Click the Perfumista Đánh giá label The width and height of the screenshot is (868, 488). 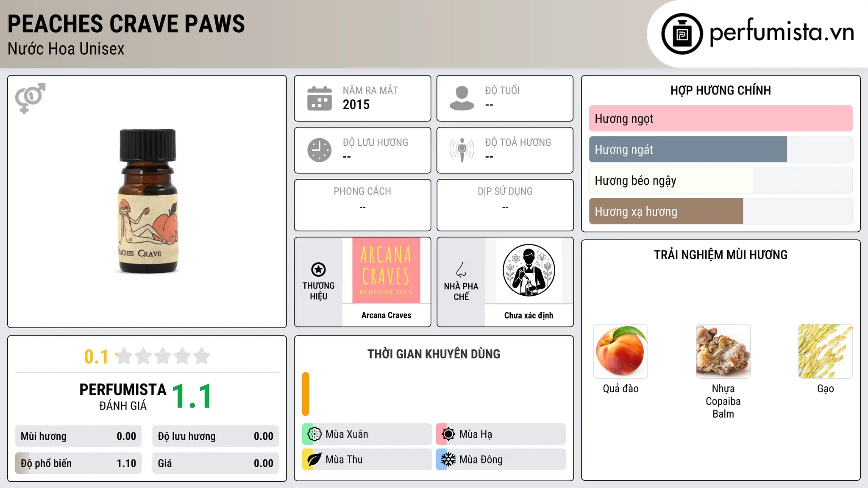[x=123, y=396]
